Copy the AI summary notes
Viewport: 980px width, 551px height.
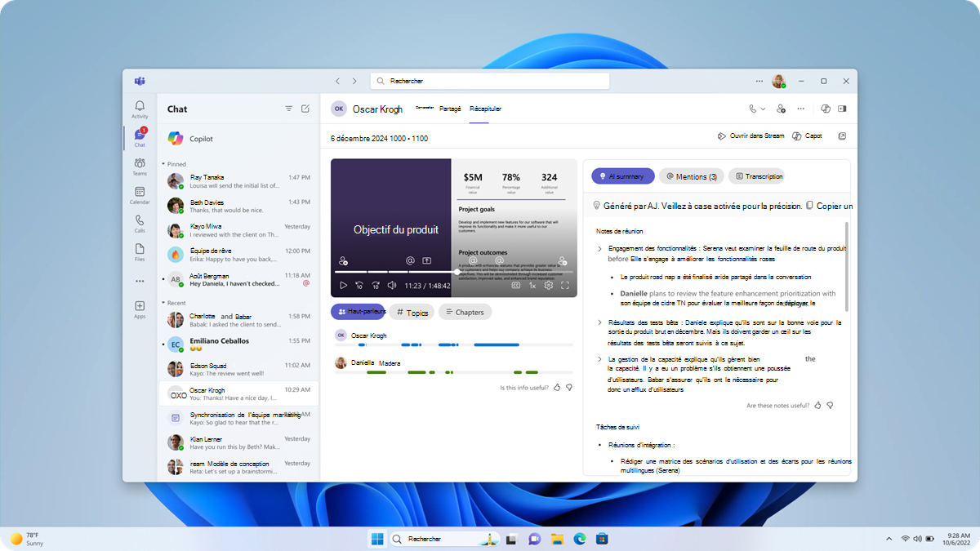click(829, 206)
